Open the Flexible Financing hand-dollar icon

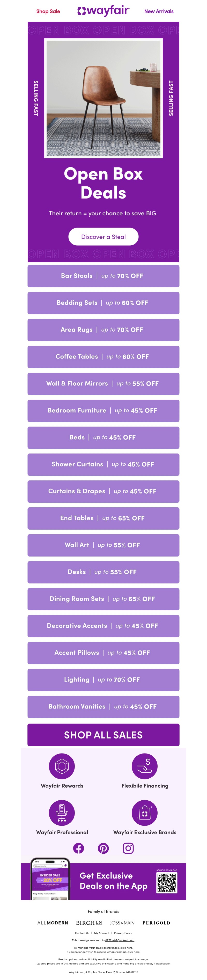click(145, 766)
